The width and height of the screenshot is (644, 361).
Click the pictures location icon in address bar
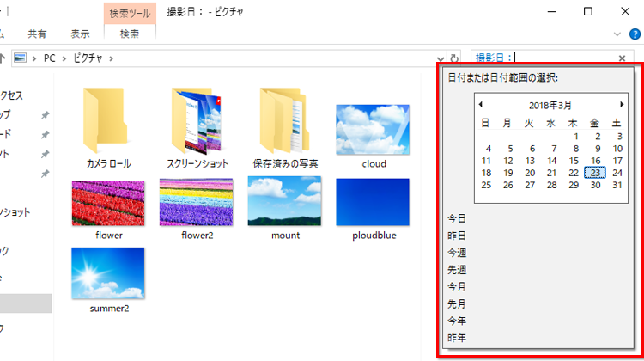tap(20, 58)
